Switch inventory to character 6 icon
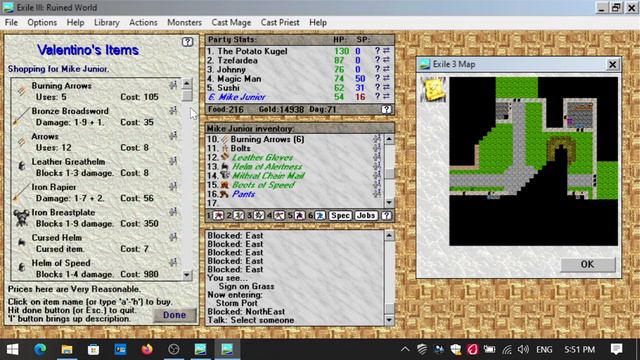The image size is (640, 360). coord(320,216)
